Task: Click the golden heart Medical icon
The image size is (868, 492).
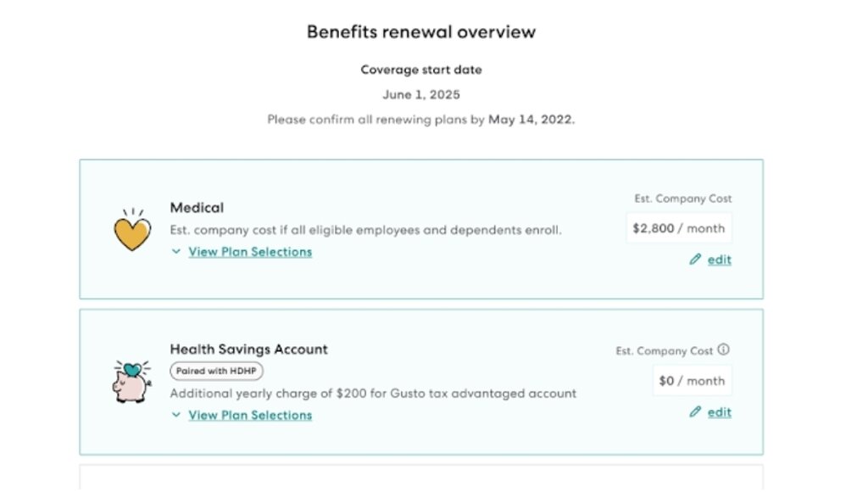Action: coord(132,230)
